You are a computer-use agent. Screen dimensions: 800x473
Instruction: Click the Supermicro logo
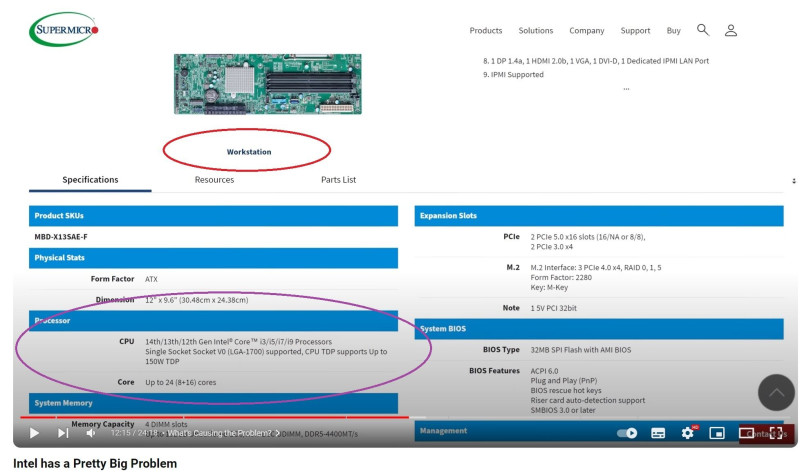click(64, 29)
